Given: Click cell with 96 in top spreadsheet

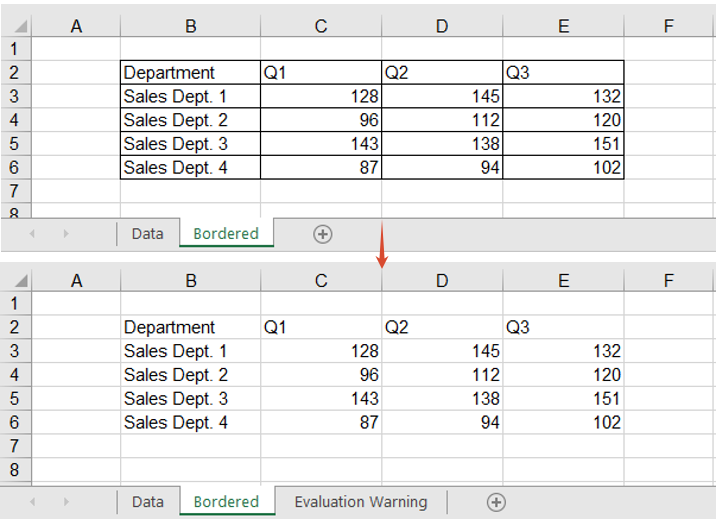Looking at the screenshot, I should coord(321,120).
